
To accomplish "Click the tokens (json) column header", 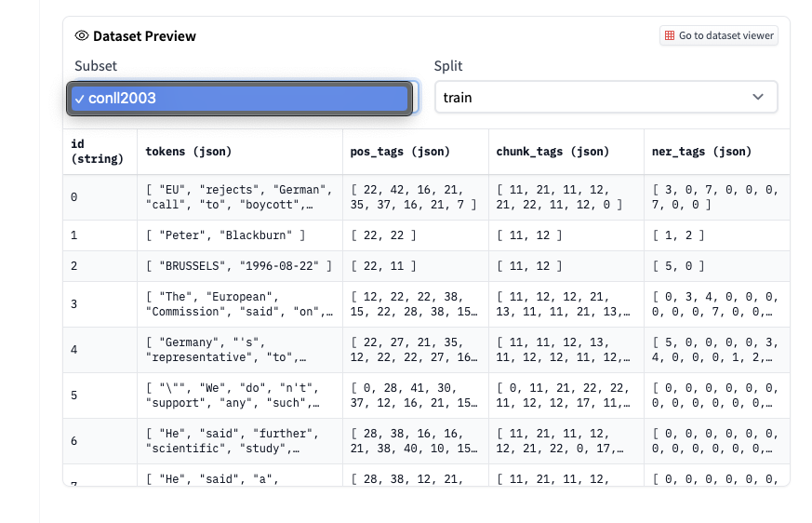I will [x=240, y=152].
